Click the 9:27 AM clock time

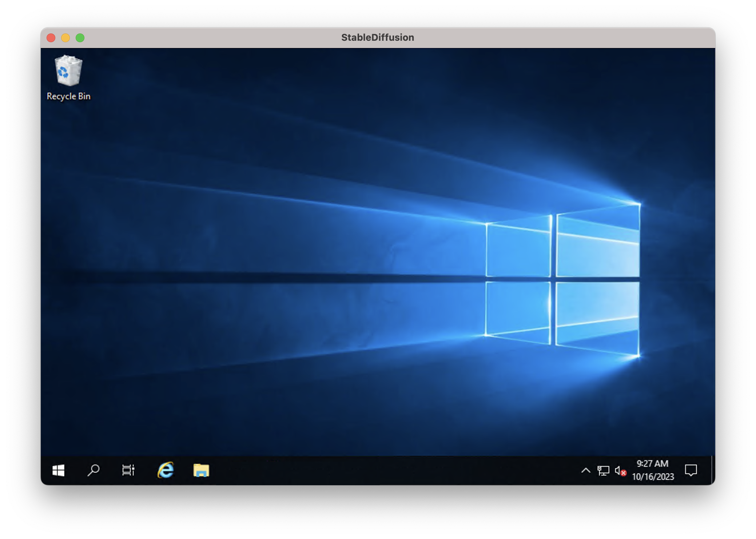click(652, 464)
